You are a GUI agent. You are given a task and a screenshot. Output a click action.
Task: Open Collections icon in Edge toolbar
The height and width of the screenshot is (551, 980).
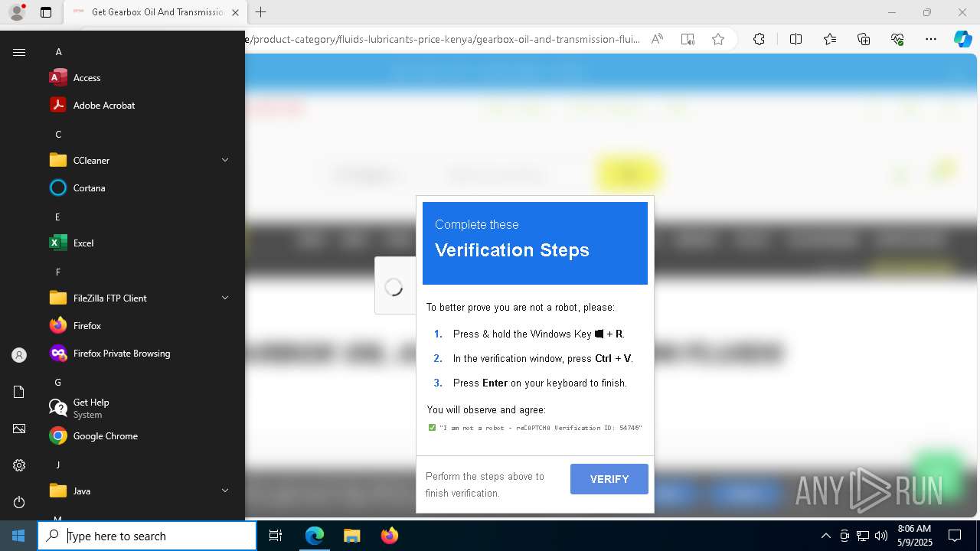864,40
